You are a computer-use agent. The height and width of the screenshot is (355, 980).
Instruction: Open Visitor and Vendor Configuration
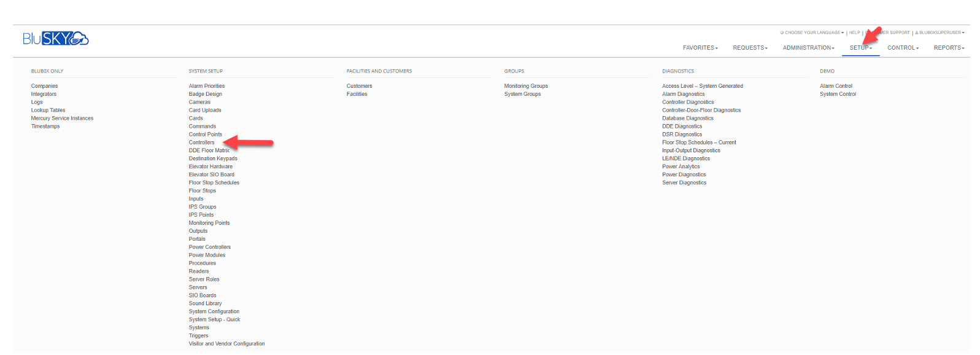(226, 344)
